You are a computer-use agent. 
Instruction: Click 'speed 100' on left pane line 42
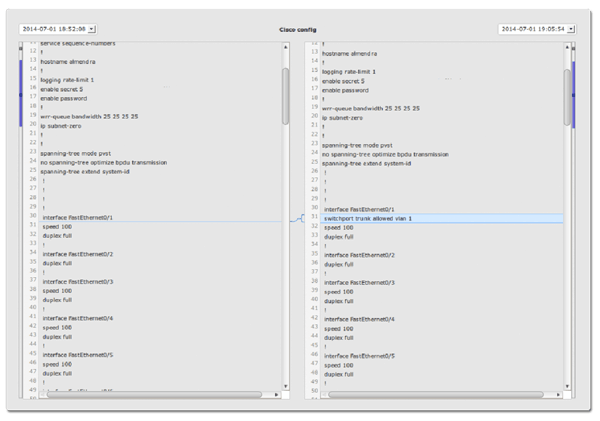[57, 328]
